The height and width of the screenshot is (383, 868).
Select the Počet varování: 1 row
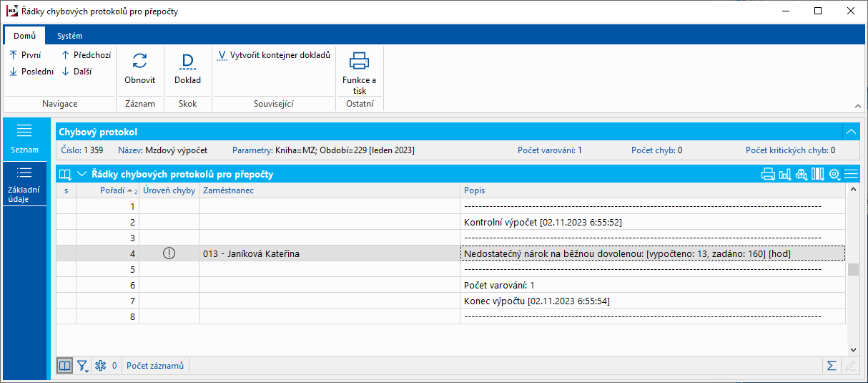pyautogui.click(x=654, y=285)
